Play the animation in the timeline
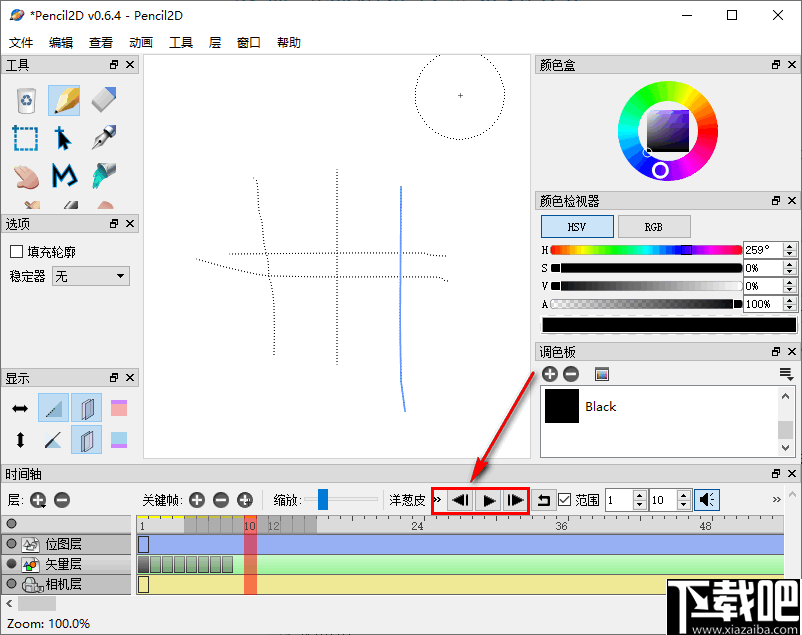Image resolution: width=802 pixels, height=635 pixels. coord(489,500)
